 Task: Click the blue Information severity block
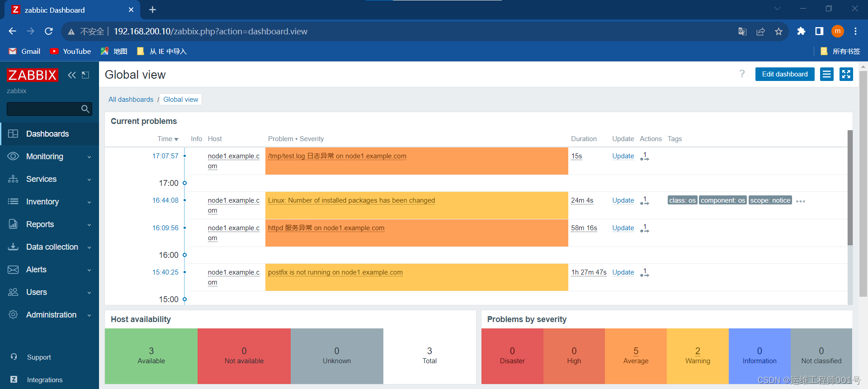[x=759, y=356]
